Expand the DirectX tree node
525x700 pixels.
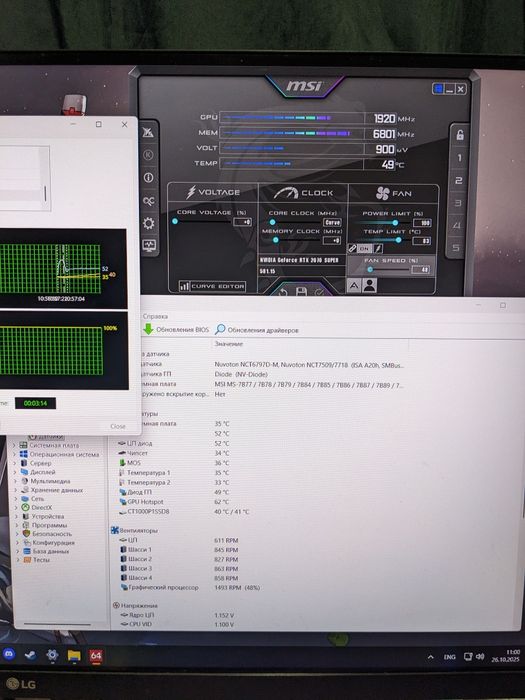pos(15,508)
